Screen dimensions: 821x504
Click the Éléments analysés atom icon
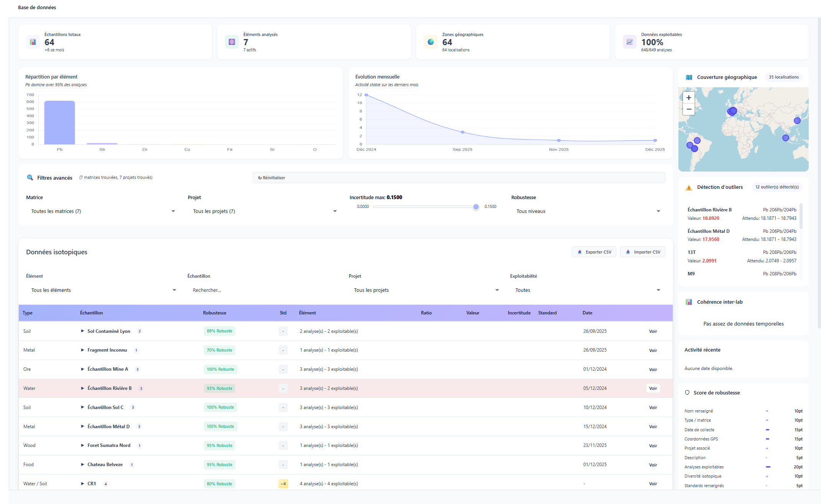[x=232, y=42]
